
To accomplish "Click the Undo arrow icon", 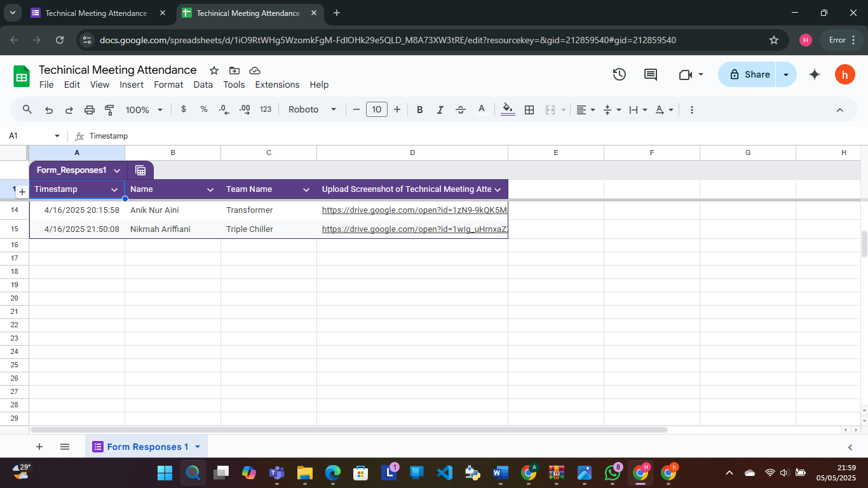I will click(49, 110).
